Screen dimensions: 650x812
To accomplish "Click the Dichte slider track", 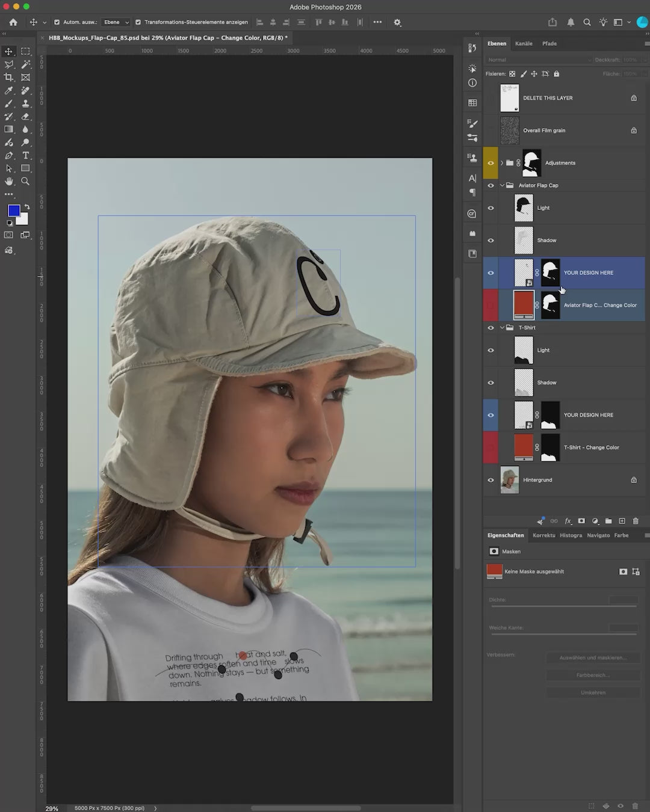I will pyautogui.click(x=564, y=606).
